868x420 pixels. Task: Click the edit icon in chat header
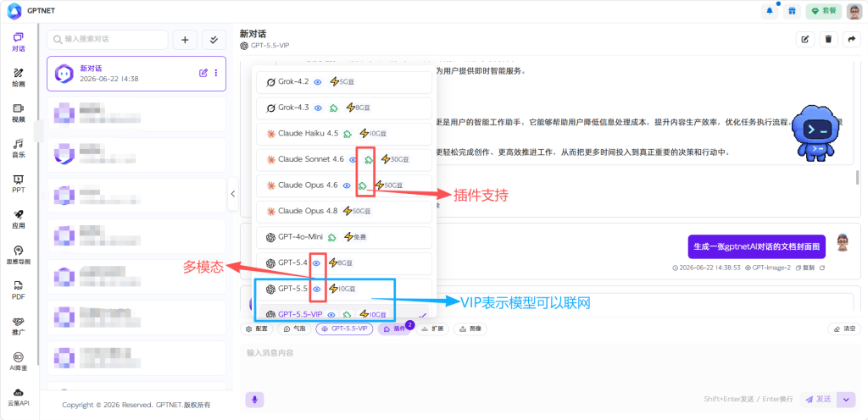pyautogui.click(x=805, y=39)
